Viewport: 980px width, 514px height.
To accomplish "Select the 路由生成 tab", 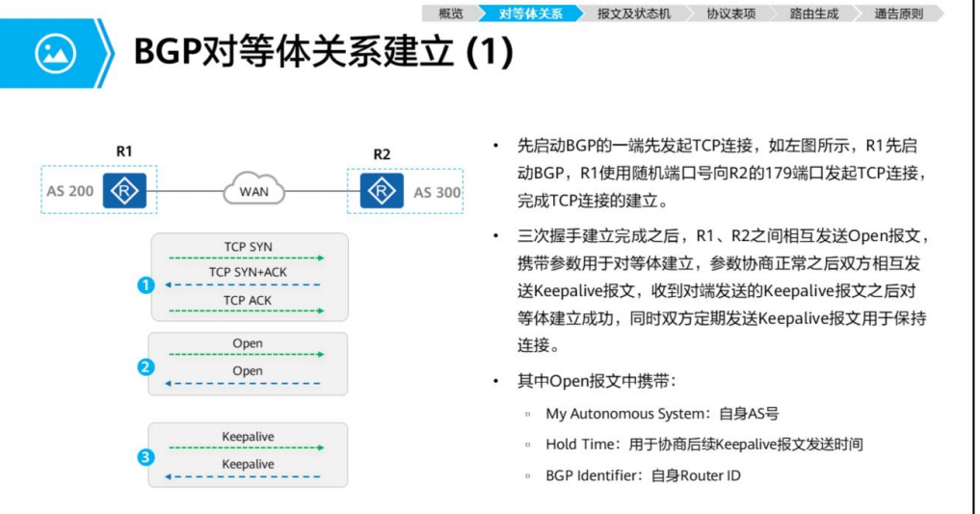I will (x=813, y=14).
